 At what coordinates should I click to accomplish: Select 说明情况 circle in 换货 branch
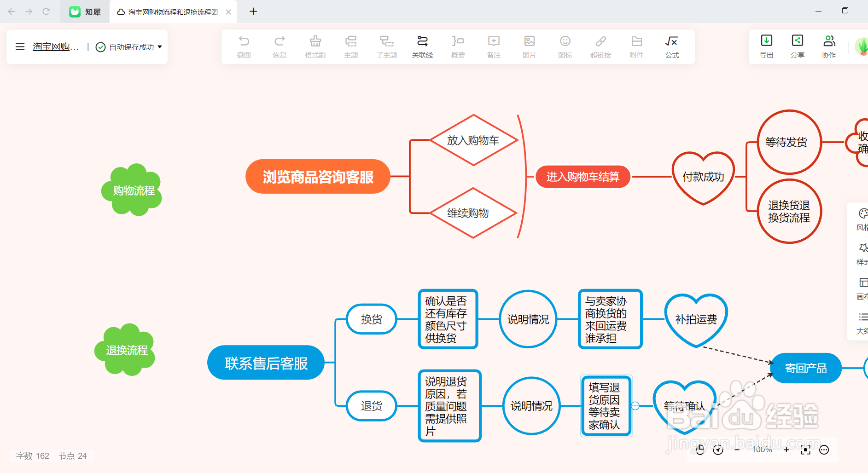pos(528,319)
